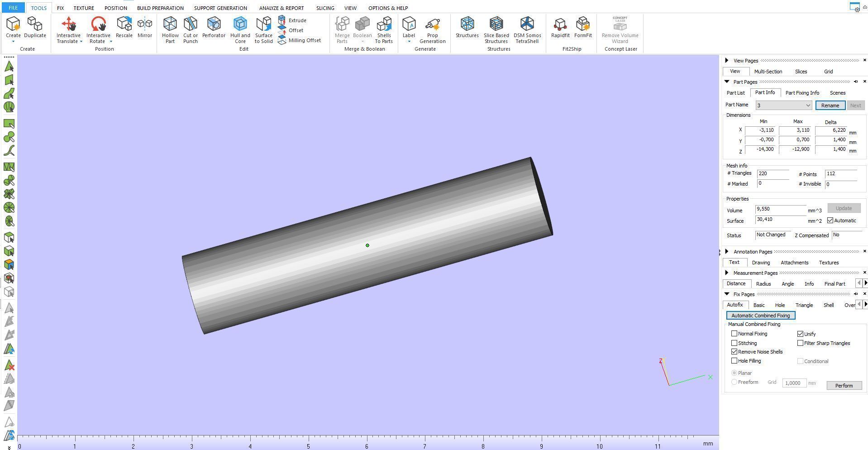Uncheck the Unify option
The height and width of the screenshot is (450, 868).
[x=800, y=334]
